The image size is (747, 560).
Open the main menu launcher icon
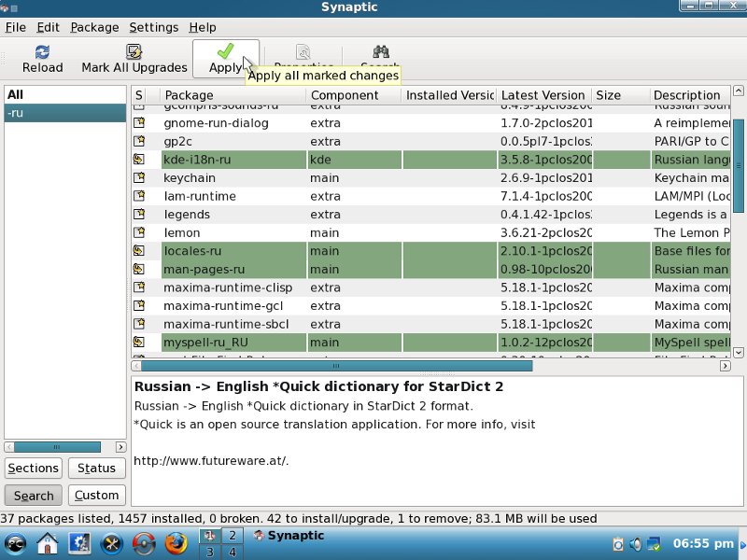pos(16,542)
